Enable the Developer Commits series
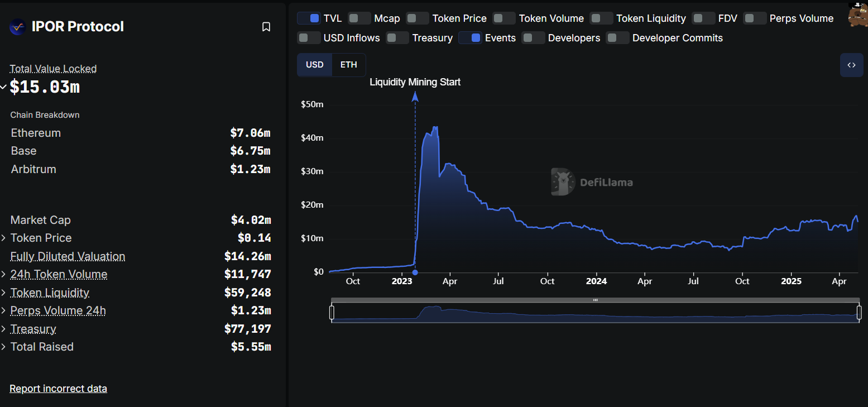 tap(617, 38)
